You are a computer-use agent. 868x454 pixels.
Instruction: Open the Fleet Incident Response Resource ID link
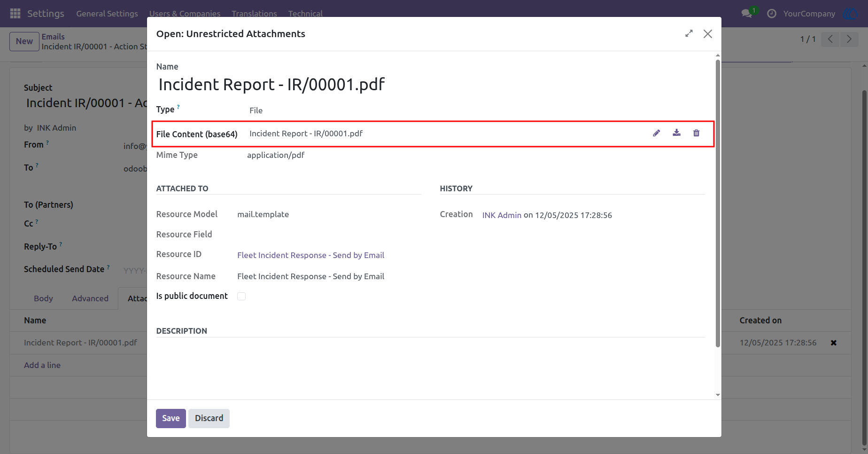310,255
